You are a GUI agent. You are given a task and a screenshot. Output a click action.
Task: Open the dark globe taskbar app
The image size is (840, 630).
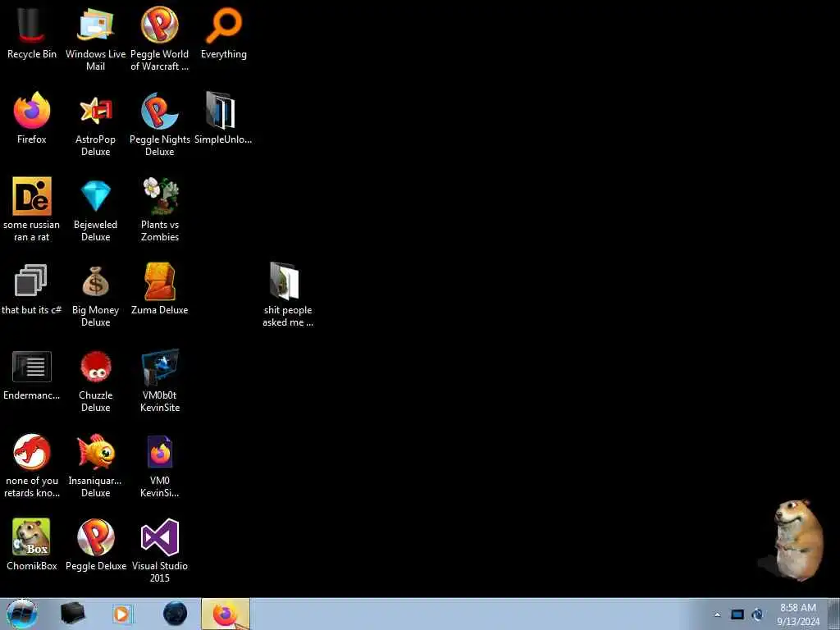[x=176, y=614]
